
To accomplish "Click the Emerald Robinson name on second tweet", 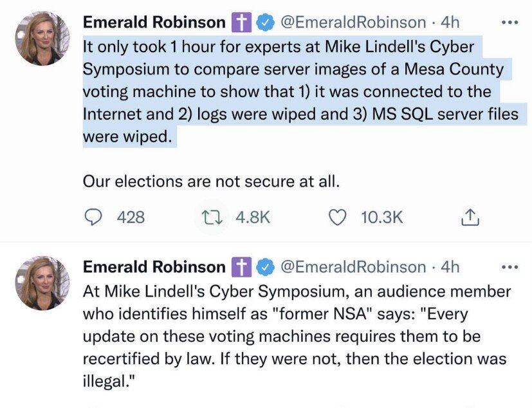I will click(x=154, y=266).
